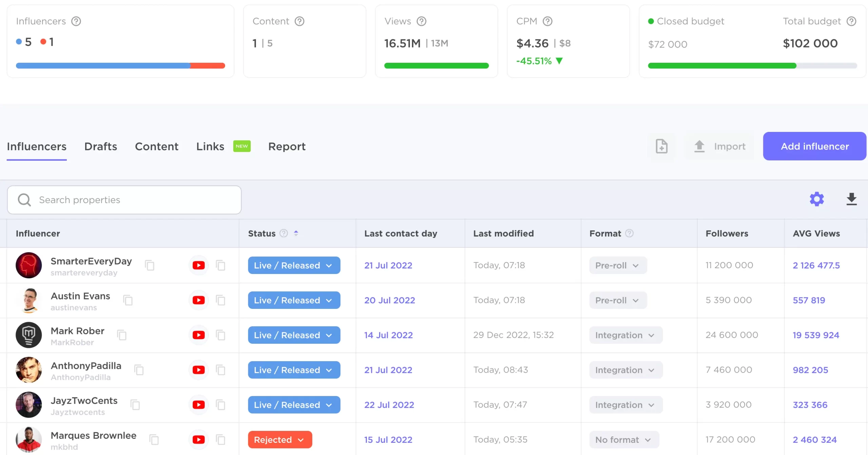
Task: Click help icon next to Total budget
Action: [x=851, y=21]
